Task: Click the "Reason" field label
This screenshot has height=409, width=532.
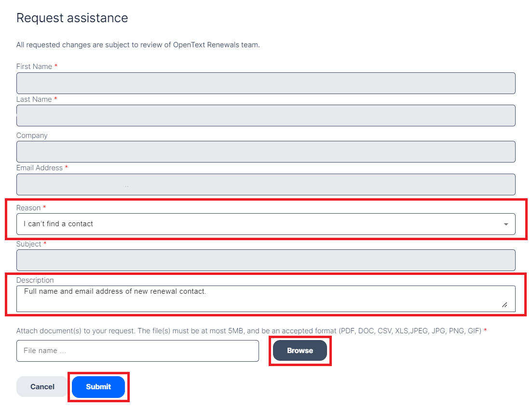Action: [28, 208]
